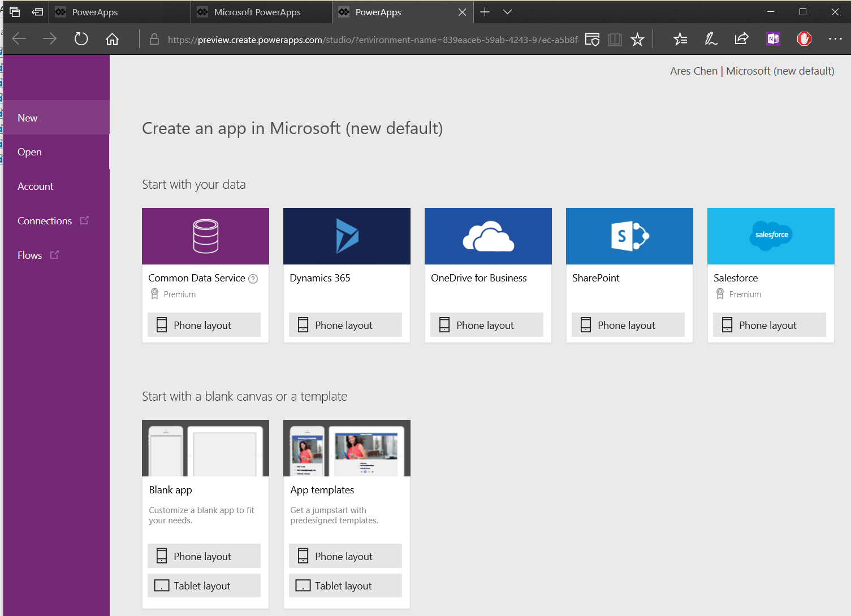Launch the OneNote Web Clipper icon
The image size is (851, 616).
(x=773, y=39)
